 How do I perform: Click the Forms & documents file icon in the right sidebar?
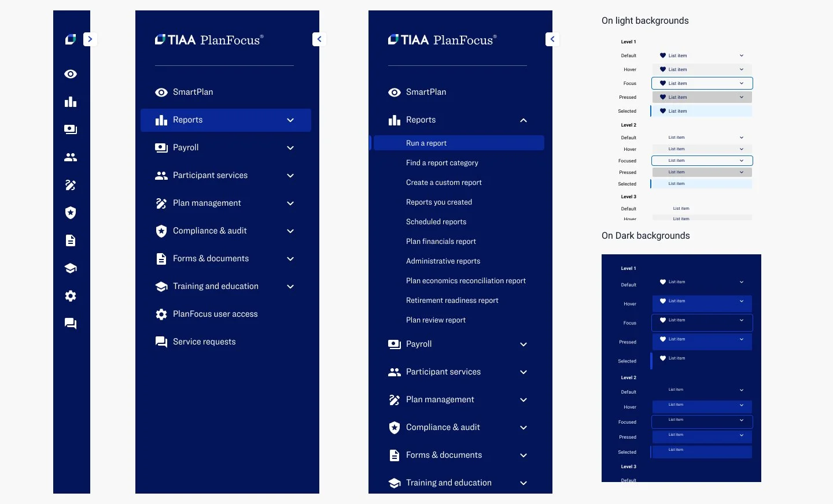tap(395, 455)
